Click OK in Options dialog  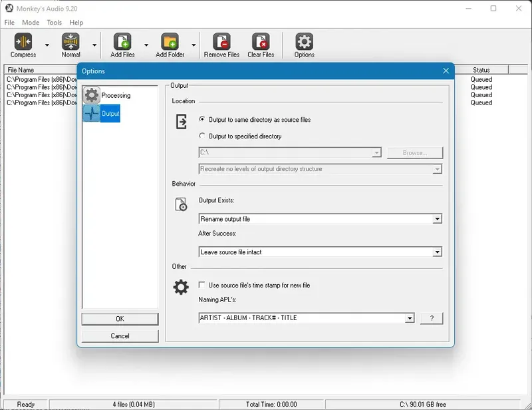click(x=120, y=319)
